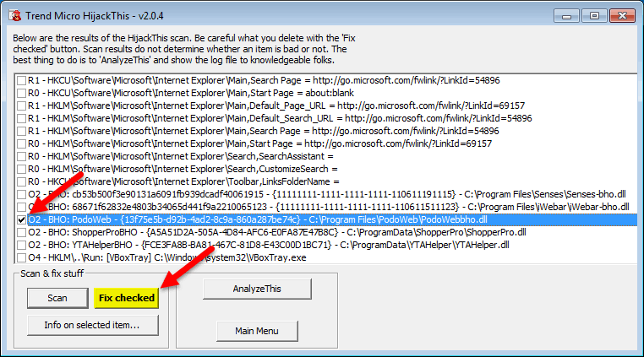Select the YTAHelper.dll row text

point(269,245)
